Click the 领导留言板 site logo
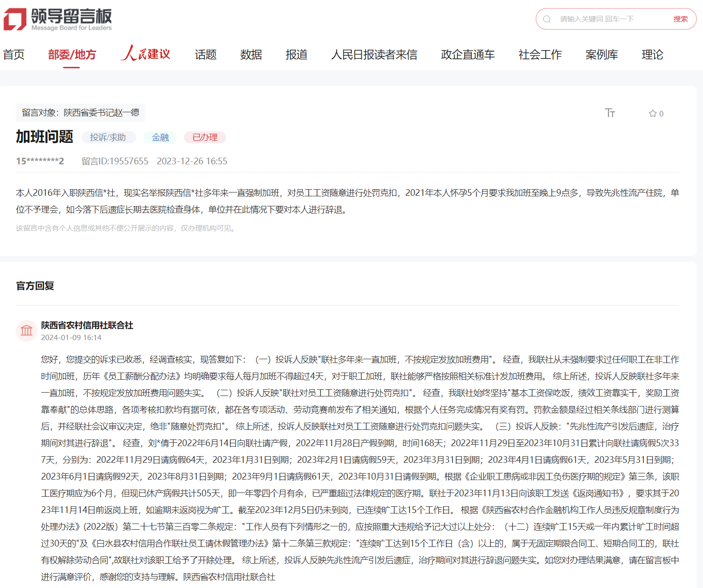The width and height of the screenshot is (703, 588). tap(58, 19)
